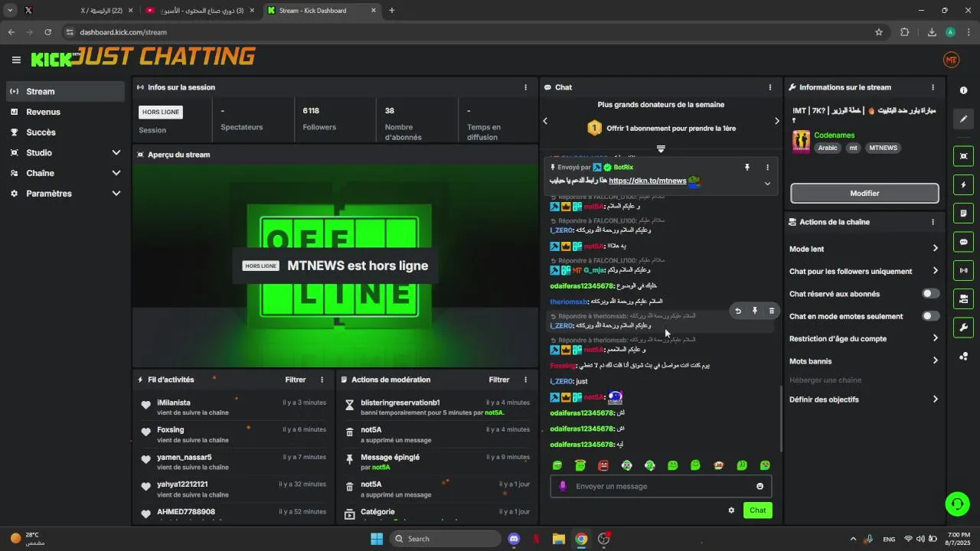Open Discord from the Windows taskbar
The height and width of the screenshot is (551, 980).
point(514,539)
